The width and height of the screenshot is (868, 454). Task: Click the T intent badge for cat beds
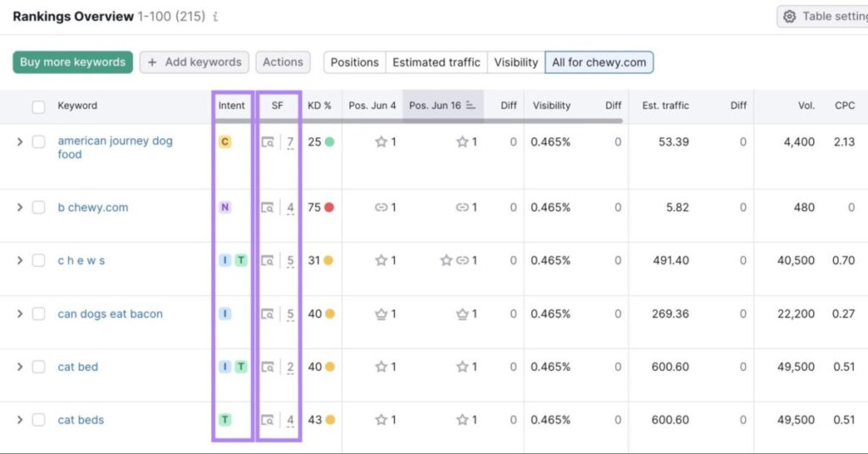coord(225,420)
